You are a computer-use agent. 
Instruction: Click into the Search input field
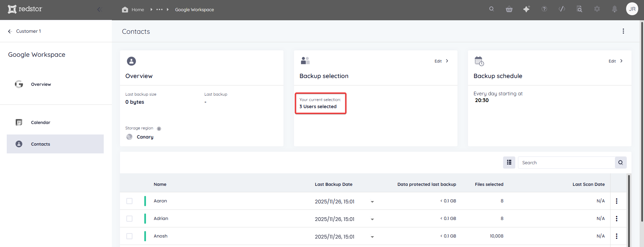tap(566, 163)
